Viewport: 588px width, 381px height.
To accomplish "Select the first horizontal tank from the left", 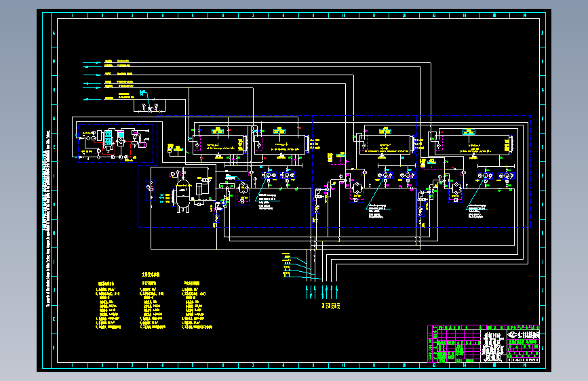I will point(219,145).
